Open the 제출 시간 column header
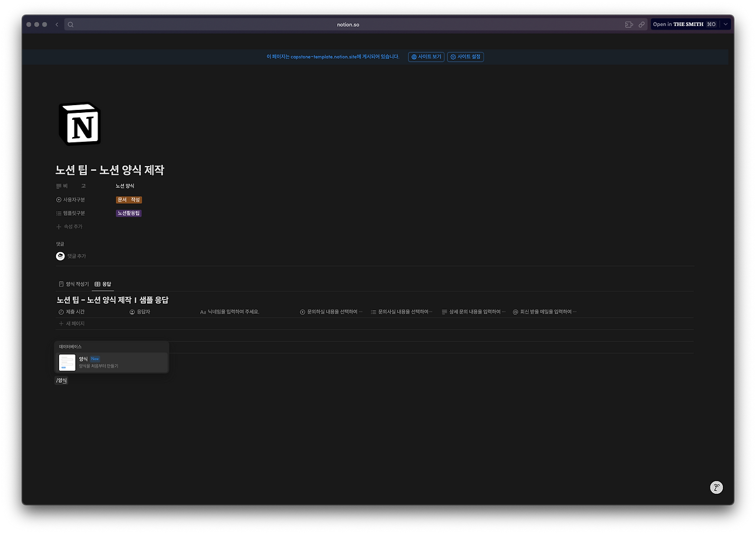 pyautogui.click(x=71, y=312)
